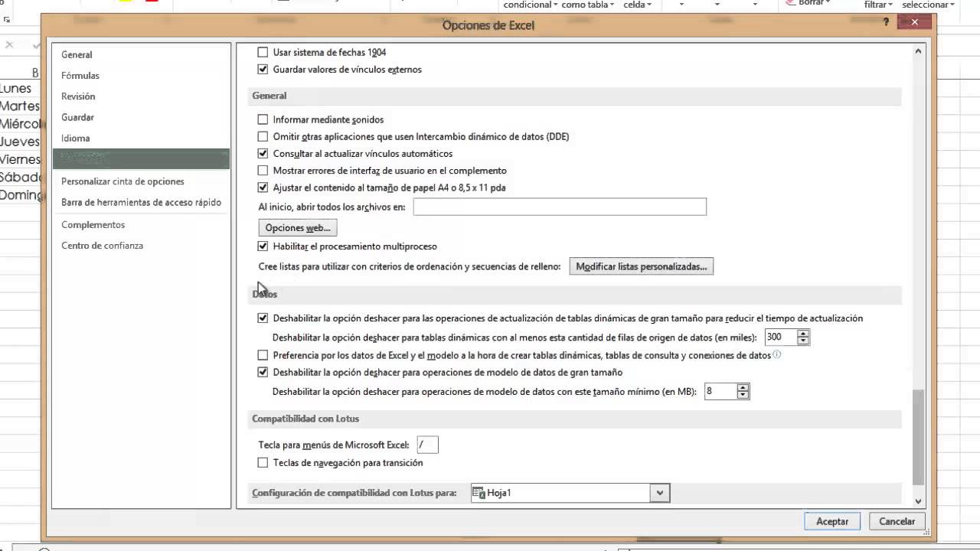The image size is (980, 551).
Task: Click the startup folder path input field
Action: (560, 207)
